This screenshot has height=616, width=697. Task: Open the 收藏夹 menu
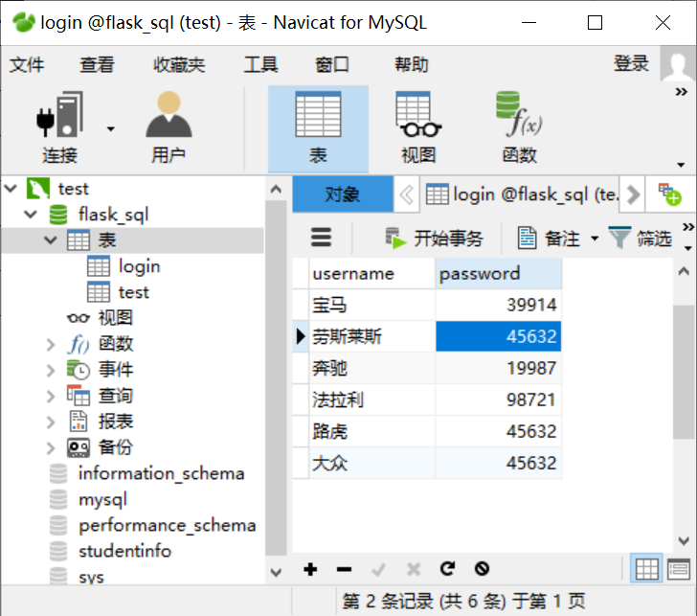[179, 65]
